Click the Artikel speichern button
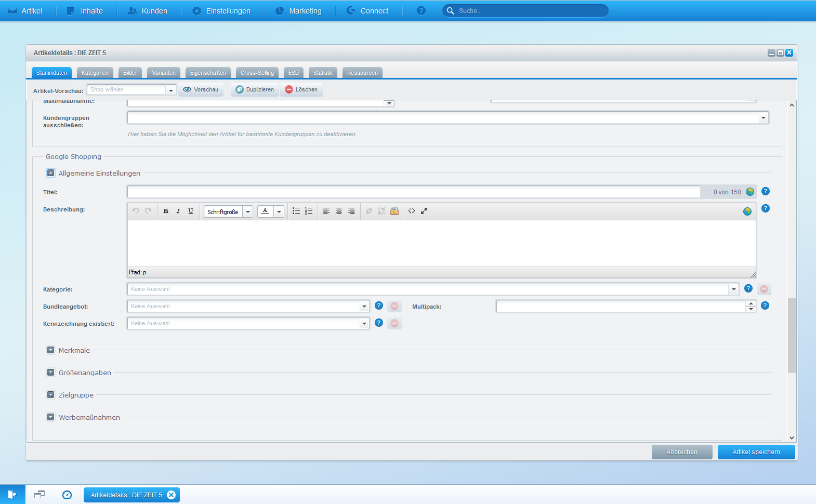This screenshot has width=816, height=504. click(x=756, y=452)
